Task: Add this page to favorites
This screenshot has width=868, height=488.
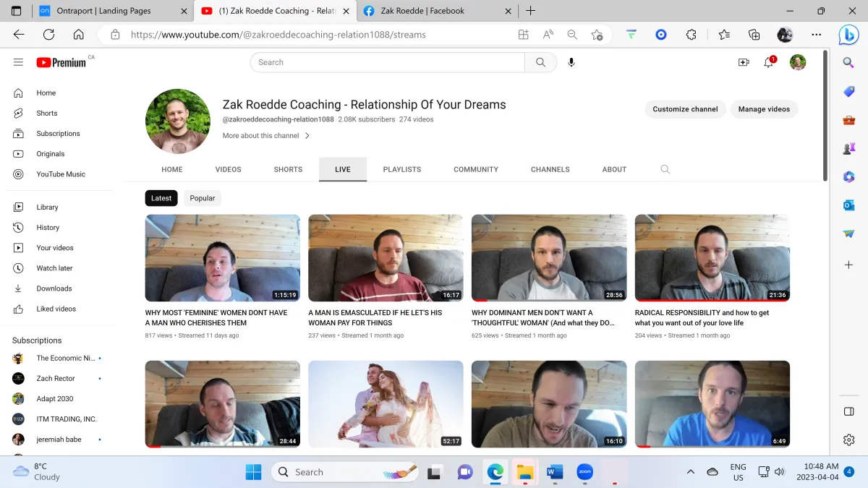Action: (597, 34)
